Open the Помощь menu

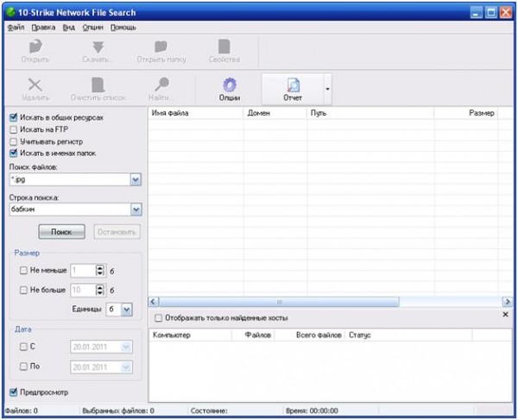point(123,28)
